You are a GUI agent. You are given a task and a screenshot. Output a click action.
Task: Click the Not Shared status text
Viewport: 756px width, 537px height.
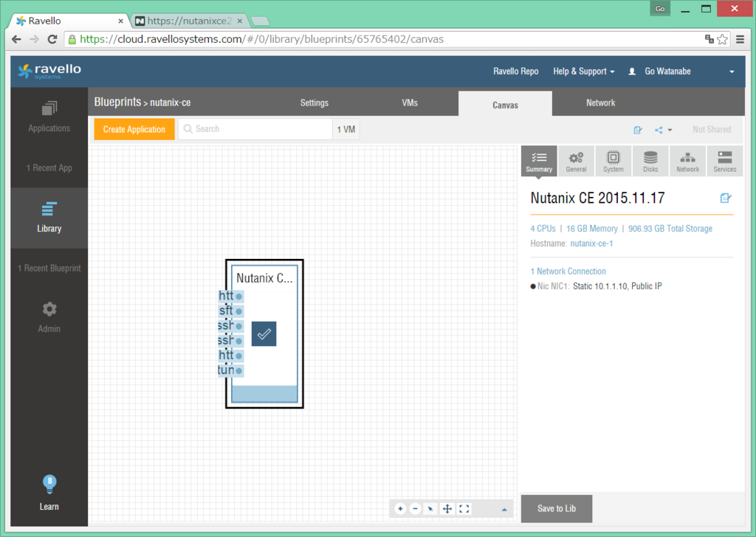coord(712,130)
